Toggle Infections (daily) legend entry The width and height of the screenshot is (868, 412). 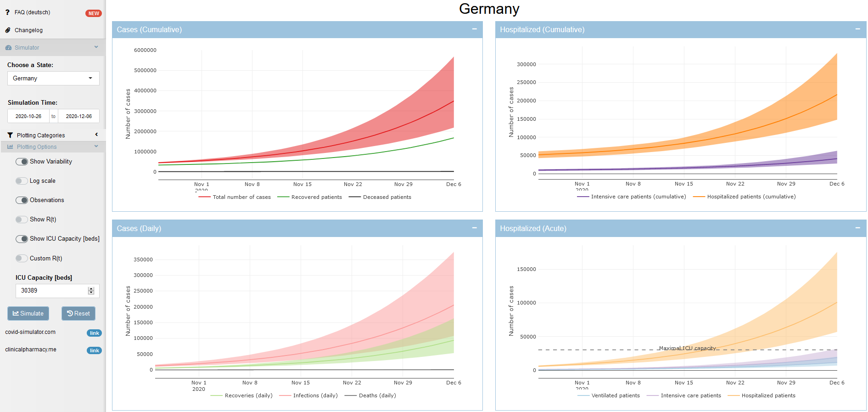click(308, 395)
